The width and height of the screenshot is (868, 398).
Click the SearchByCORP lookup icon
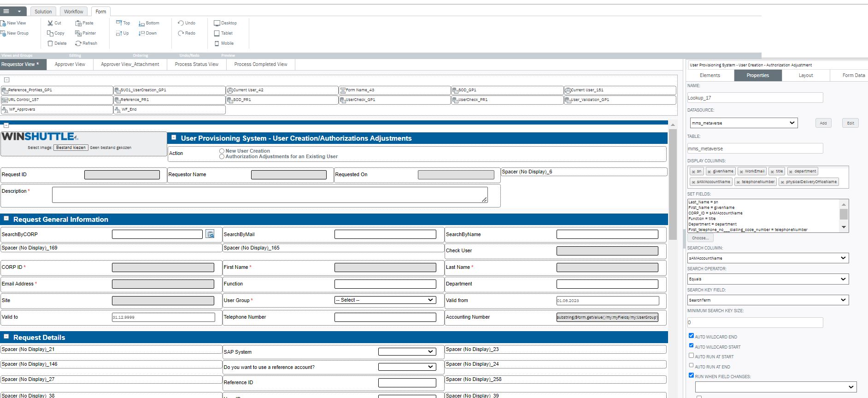(x=210, y=234)
